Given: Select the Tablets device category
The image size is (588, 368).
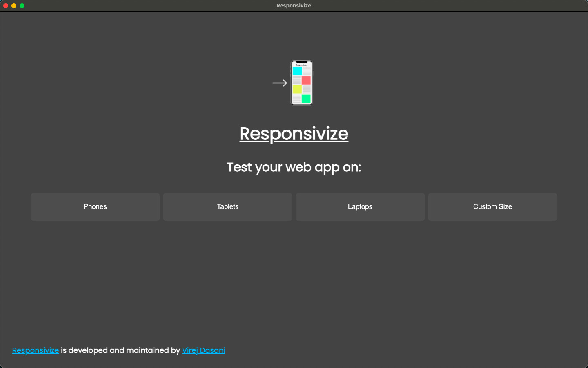Looking at the screenshot, I should 227,207.
